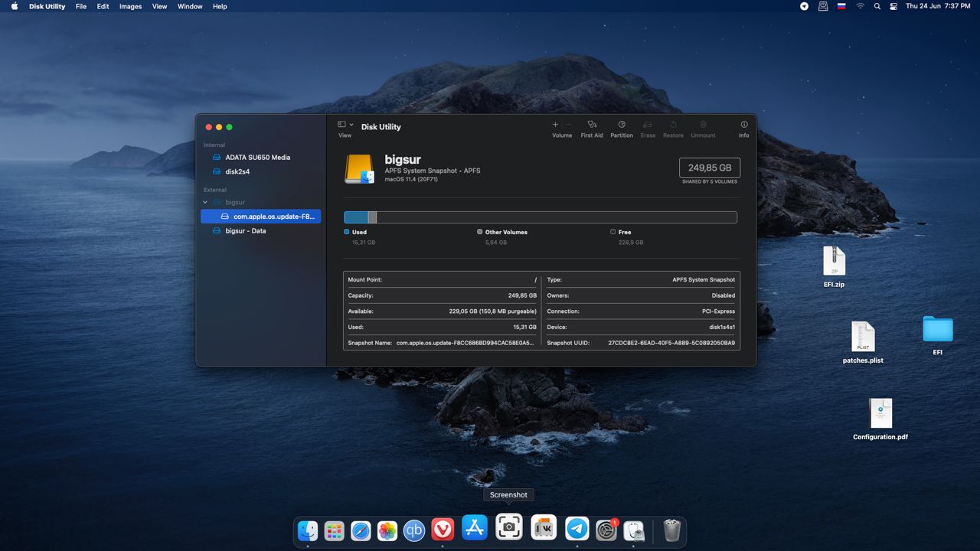
Task: Open Spotlight search
Action: (x=877, y=6)
